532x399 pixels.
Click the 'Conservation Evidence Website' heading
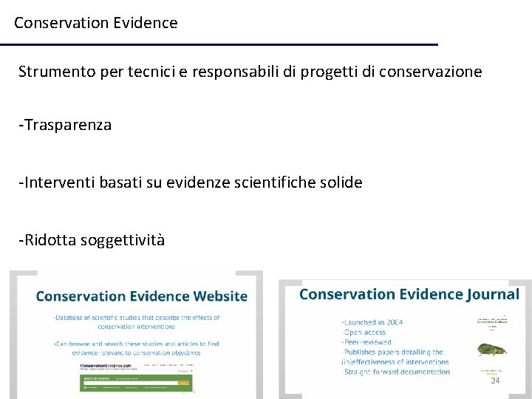point(141,296)
